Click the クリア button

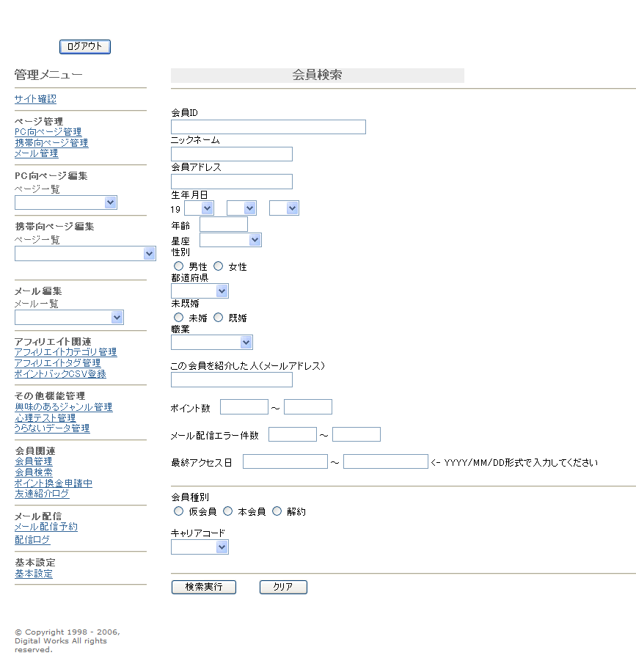point(283,587)
